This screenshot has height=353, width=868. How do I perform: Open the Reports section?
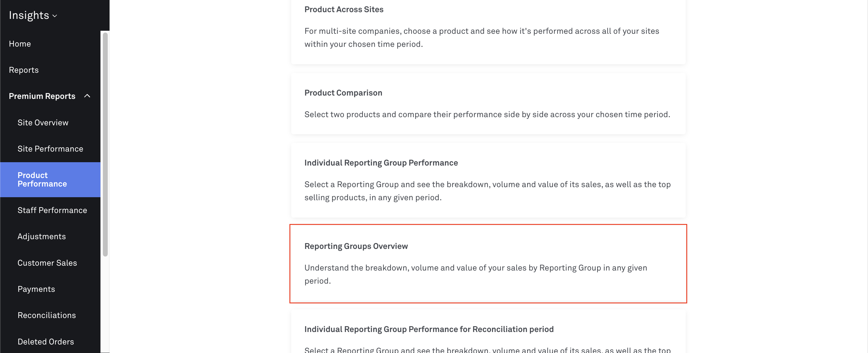[24, 70]
